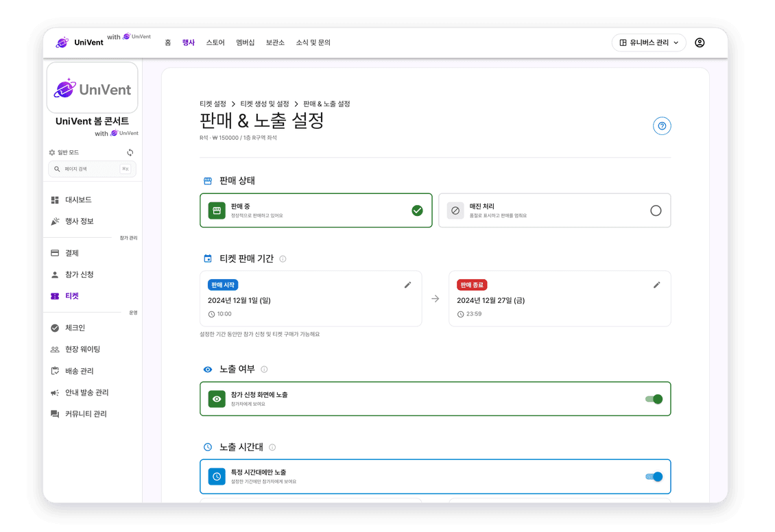This screenshot has width=775, height=532.
Task: Click the 판매 상태 section heading
Action: 237,181
